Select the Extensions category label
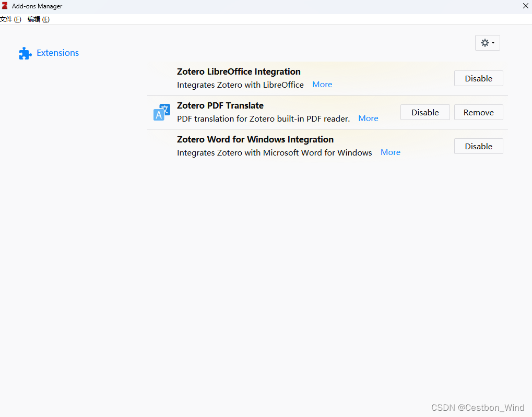This screenshot has height=417, width=532. [57, 53]
